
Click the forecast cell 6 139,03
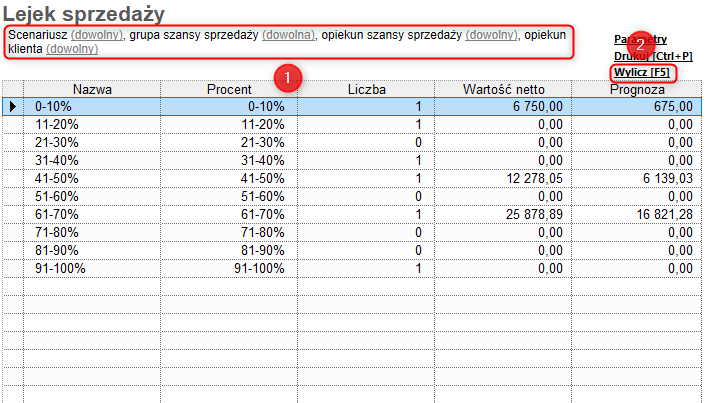tap(663, 178)
